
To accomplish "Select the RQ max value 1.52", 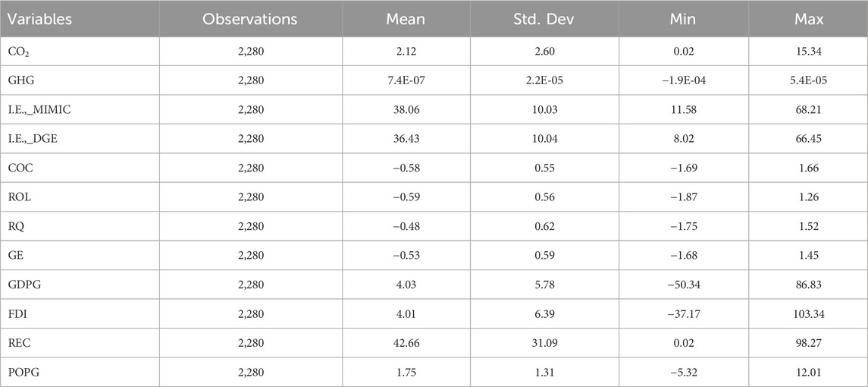I will pyautogui.click(x=808, y=225).
